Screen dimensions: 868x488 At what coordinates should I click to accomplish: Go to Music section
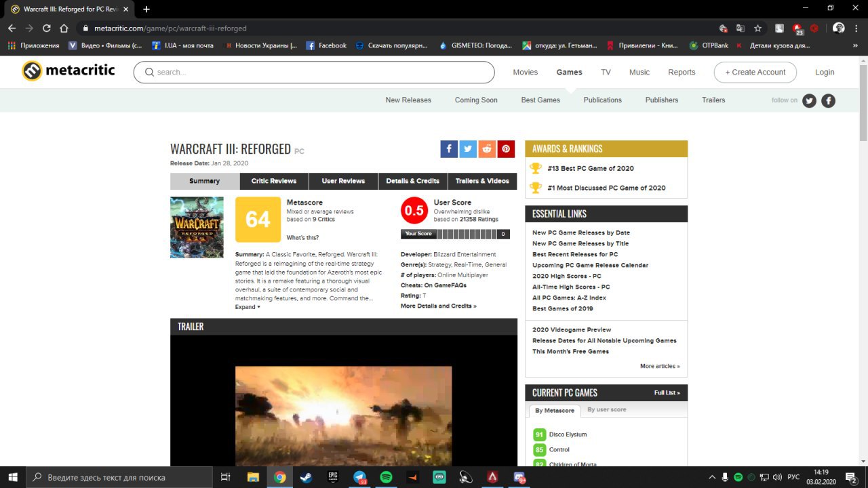pos(639,72)
